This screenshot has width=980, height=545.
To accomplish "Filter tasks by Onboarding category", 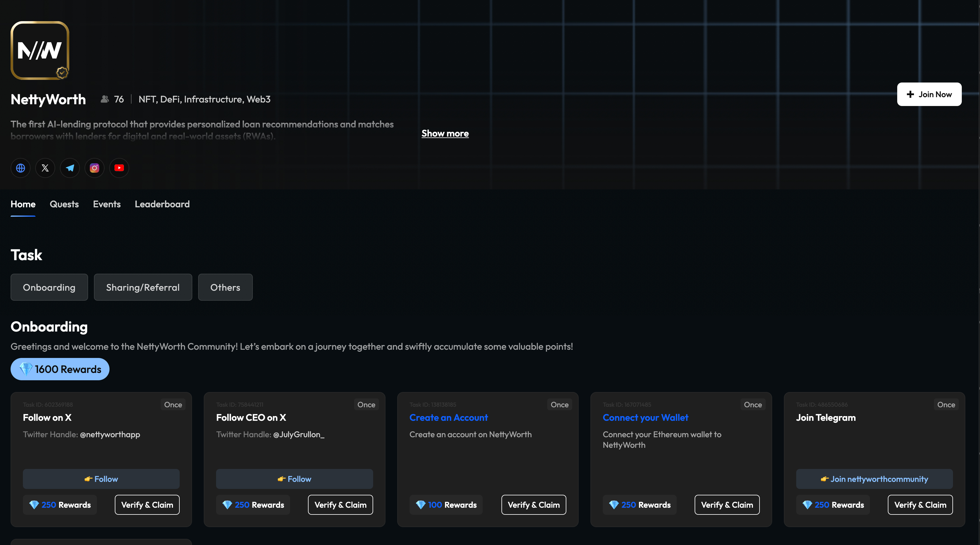I will [x=49, y=287].
